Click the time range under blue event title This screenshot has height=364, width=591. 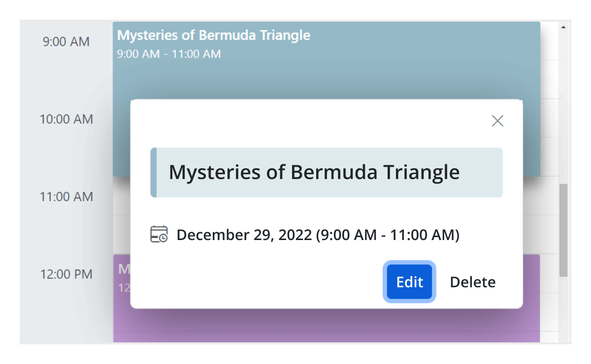pyautogui.click(x=169, y=54)
